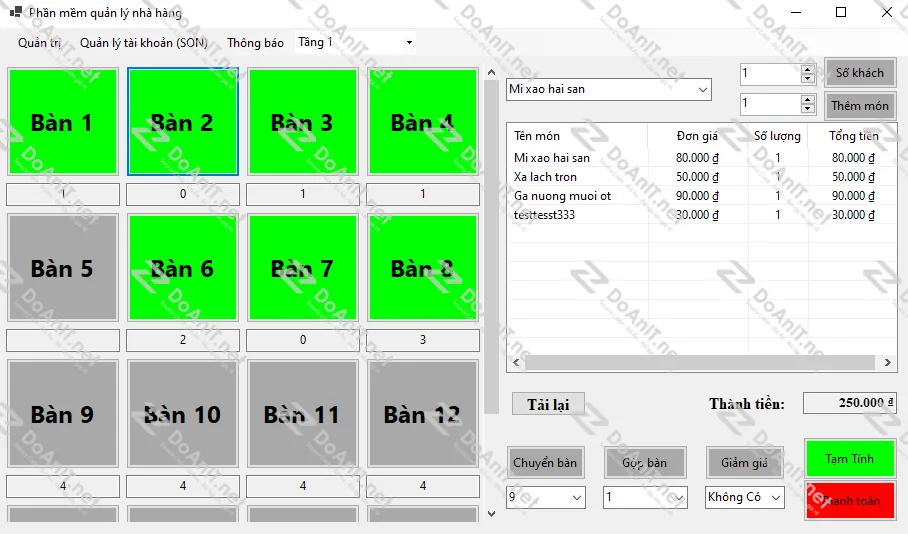Select table Bàn 4
908x534 pixels.
[x=423, y=122]
